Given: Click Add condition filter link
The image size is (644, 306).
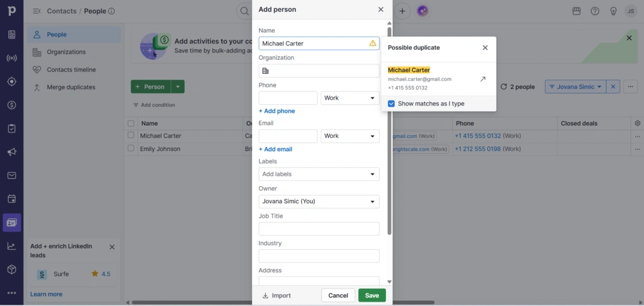Looking at the screenshot, I should click(154, 105).
